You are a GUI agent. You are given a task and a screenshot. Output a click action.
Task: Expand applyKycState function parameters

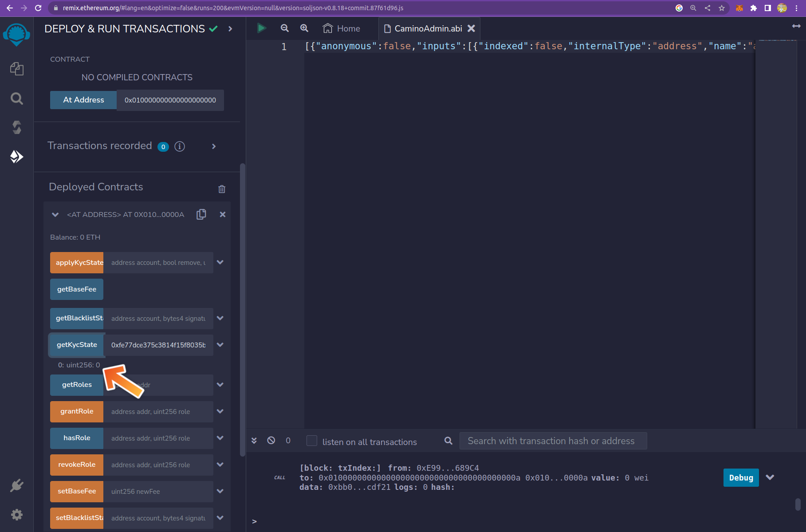point(220,263)
